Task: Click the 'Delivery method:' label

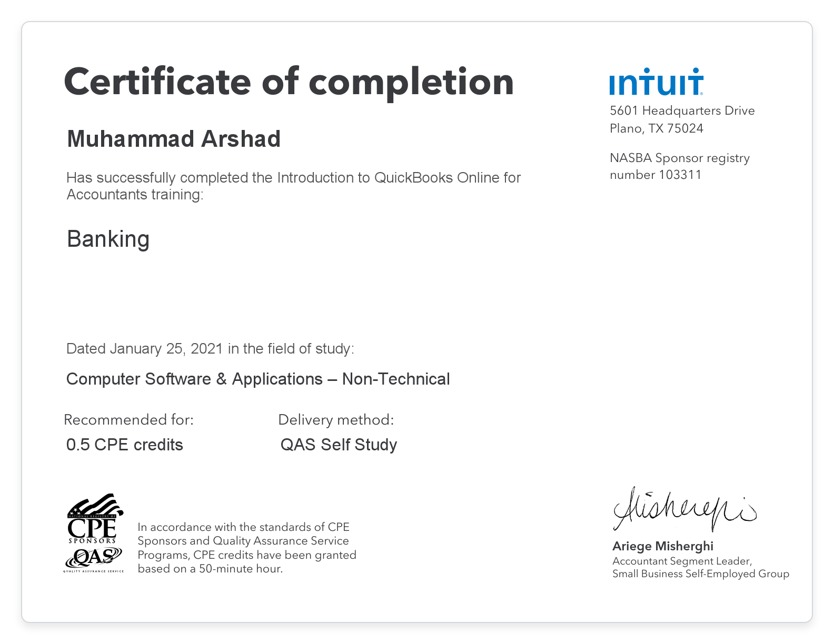Action: coord(336,420)
